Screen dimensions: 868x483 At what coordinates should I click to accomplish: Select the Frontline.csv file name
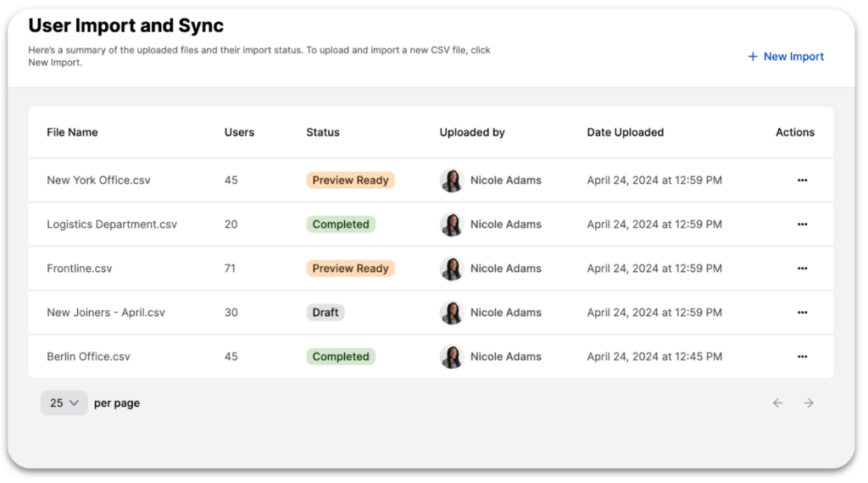pos(79,269)
